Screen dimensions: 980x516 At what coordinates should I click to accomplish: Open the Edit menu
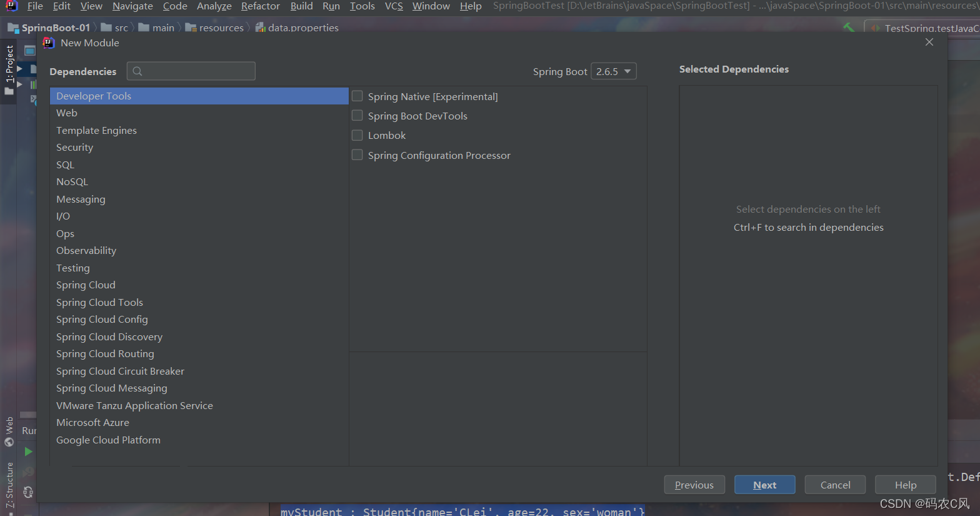point(62,6)
